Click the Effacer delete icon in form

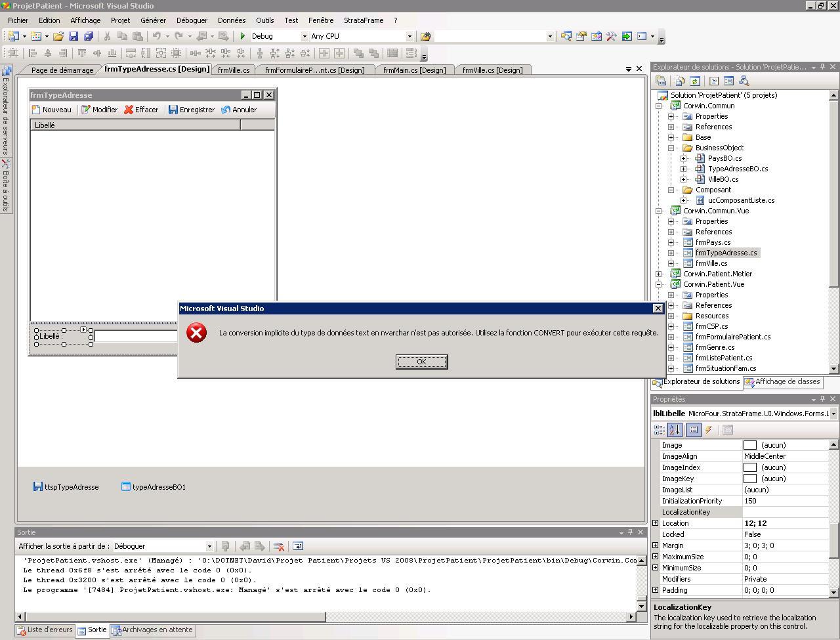coord(129,110)
